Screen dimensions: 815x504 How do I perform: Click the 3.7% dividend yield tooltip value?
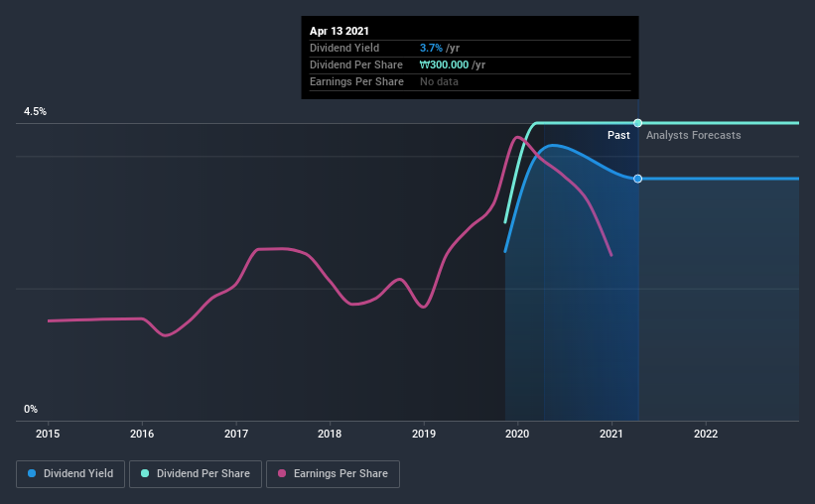[431, 48]
